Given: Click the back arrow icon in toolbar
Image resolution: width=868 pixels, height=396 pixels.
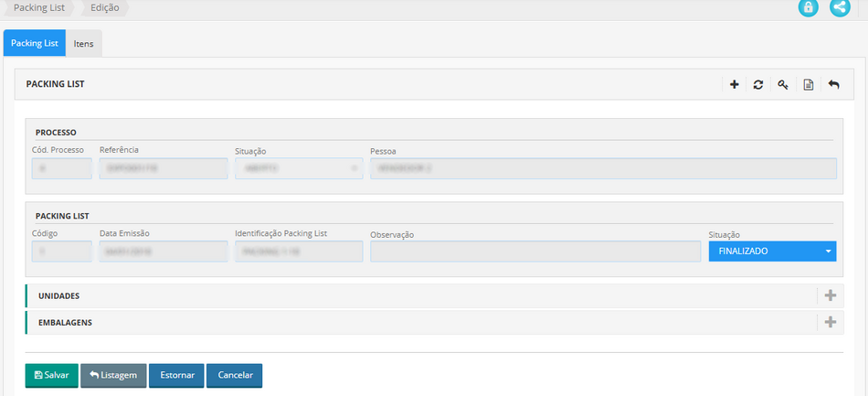Looking at the screenshot, I should [833, 85].
